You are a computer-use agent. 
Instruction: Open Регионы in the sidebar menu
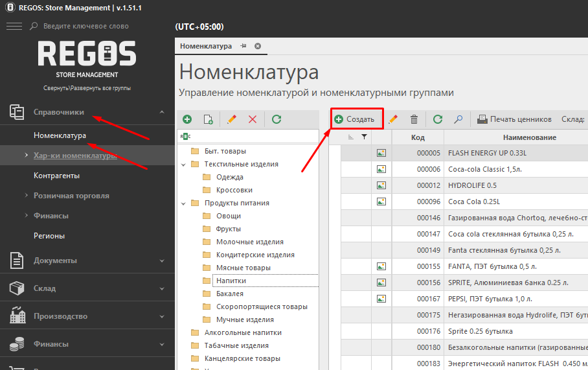point(49,236)
